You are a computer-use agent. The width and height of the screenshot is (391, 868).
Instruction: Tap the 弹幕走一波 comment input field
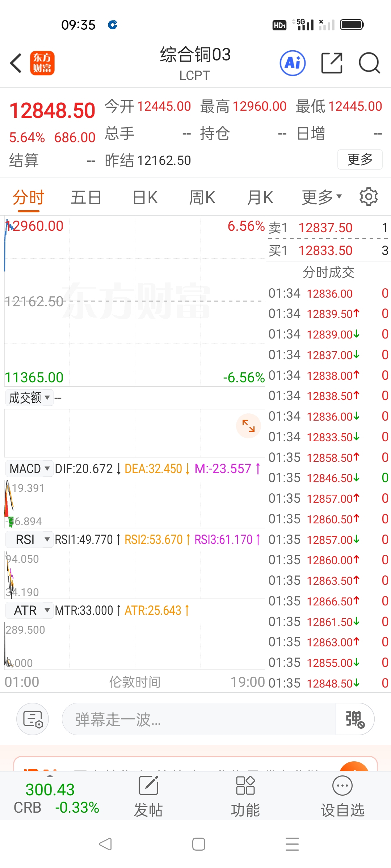coord(198,719)
